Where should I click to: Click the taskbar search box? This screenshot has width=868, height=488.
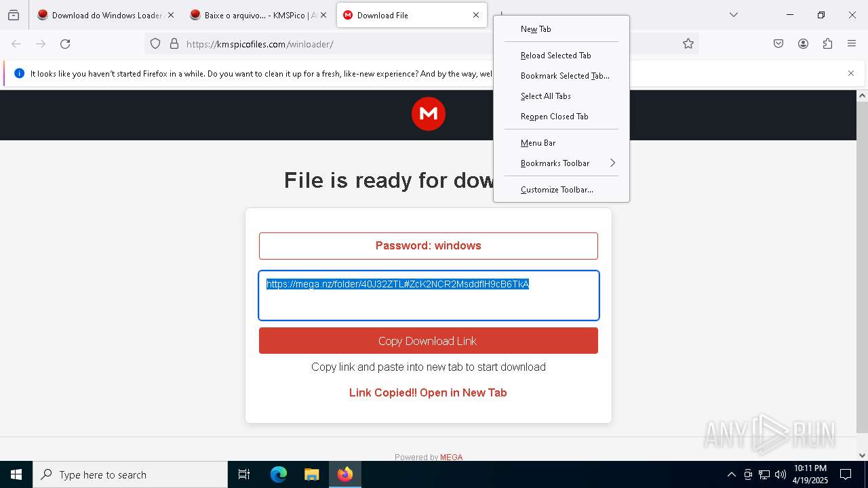click(x=130, y=474)
